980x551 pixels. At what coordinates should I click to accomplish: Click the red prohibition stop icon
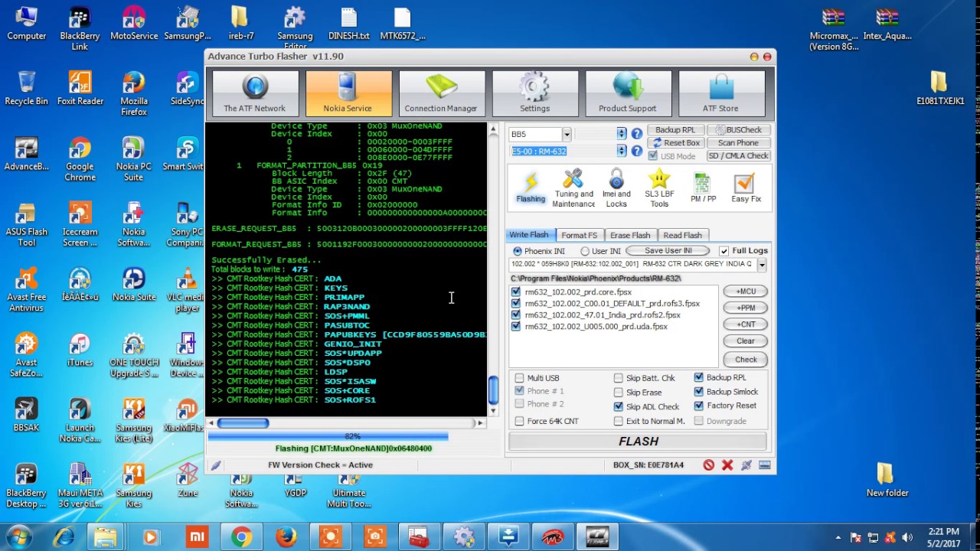point(709,465)
